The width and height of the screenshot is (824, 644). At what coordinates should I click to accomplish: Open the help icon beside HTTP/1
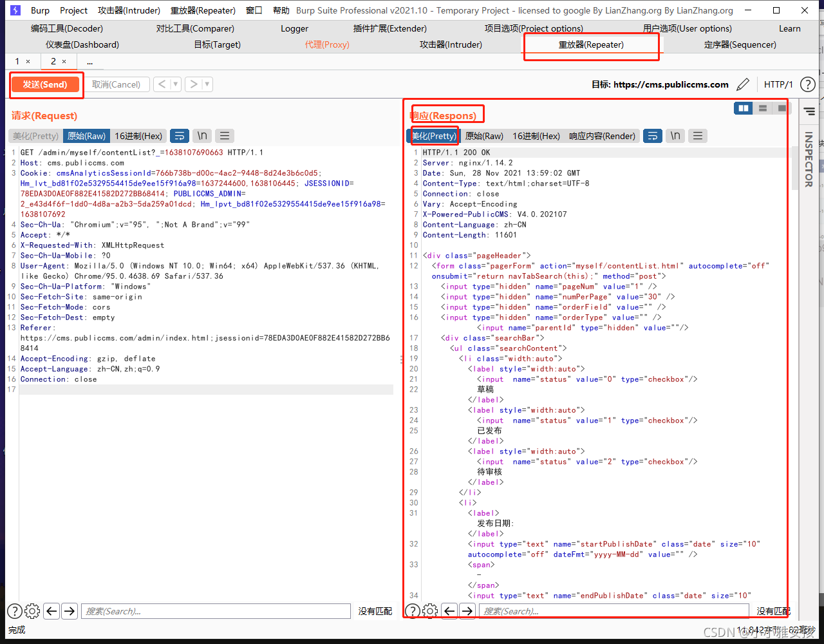[807, 84]
